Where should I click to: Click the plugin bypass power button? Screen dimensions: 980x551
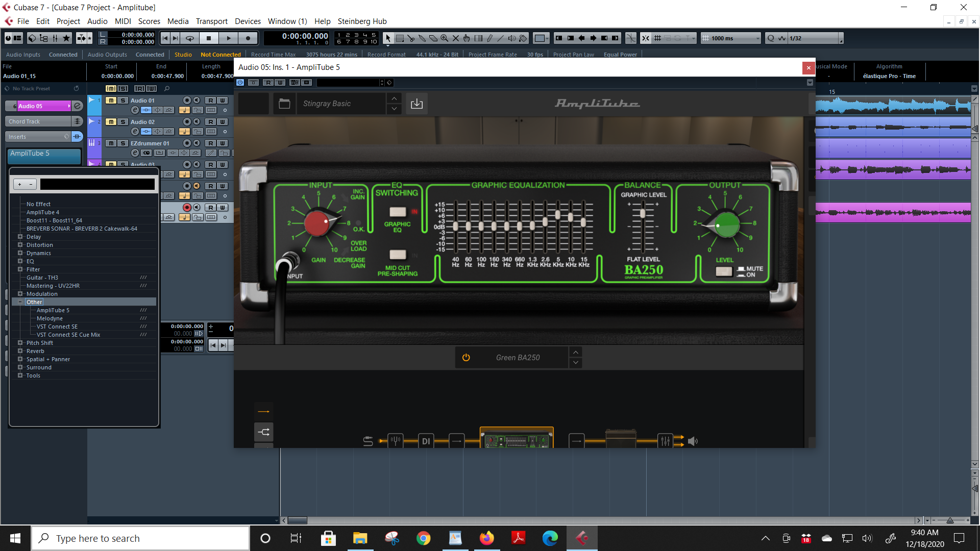[x=240, y=83]
